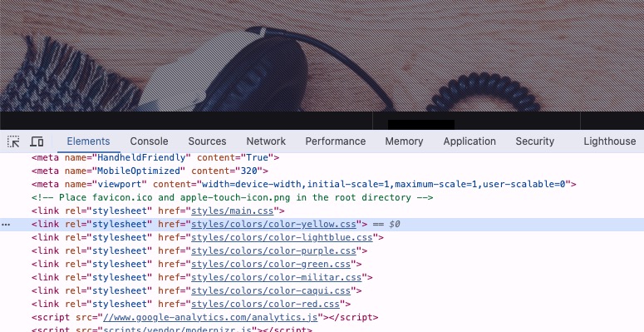The width and height of the screenshot is (644, 332).
Task: Click the ellipsis beside the selected line
Action: click(x=5, y=225)
